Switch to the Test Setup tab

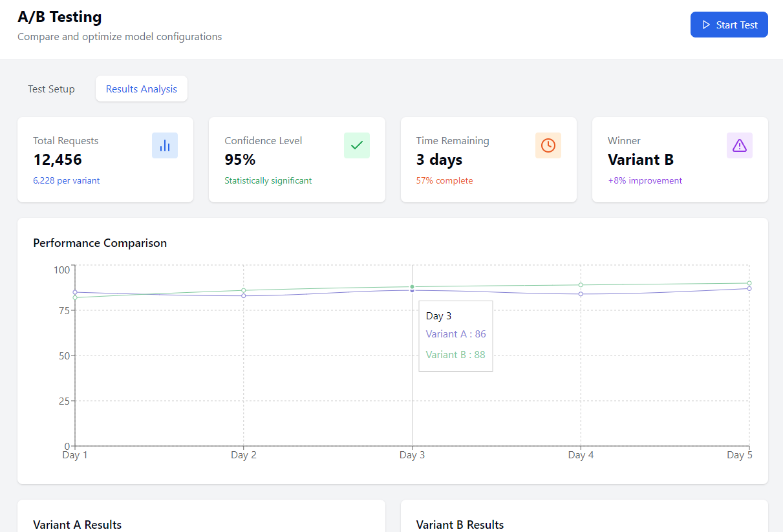click(x=51, y=89)
